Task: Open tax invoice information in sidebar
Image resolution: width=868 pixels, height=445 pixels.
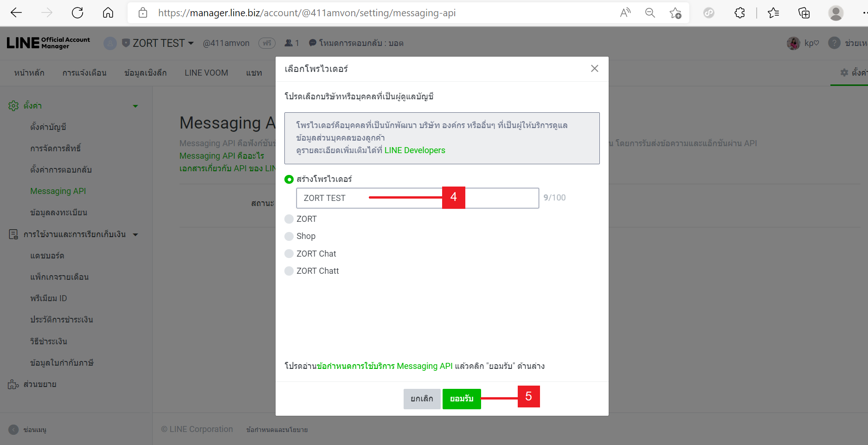Action: 62,363
